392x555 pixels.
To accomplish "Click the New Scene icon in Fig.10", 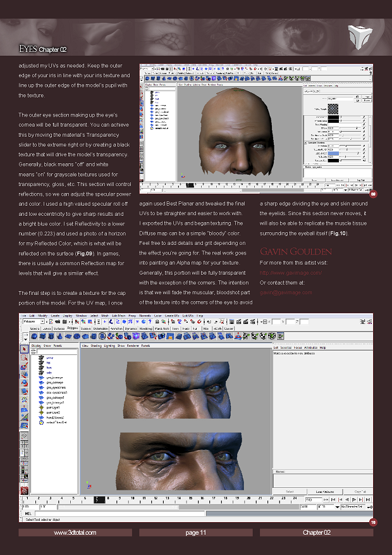I will (51, 321).
